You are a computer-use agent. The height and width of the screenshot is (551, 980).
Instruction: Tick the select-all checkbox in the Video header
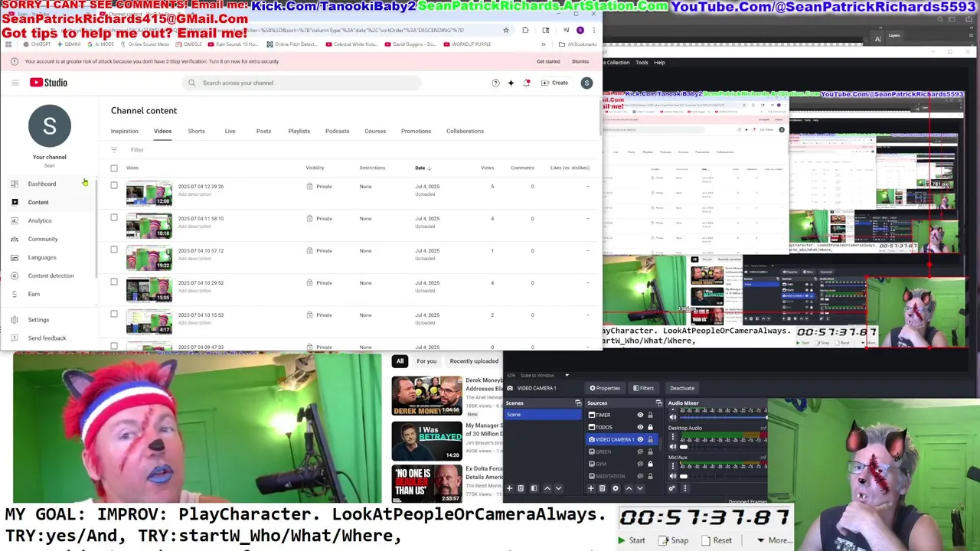coord(114,168)
